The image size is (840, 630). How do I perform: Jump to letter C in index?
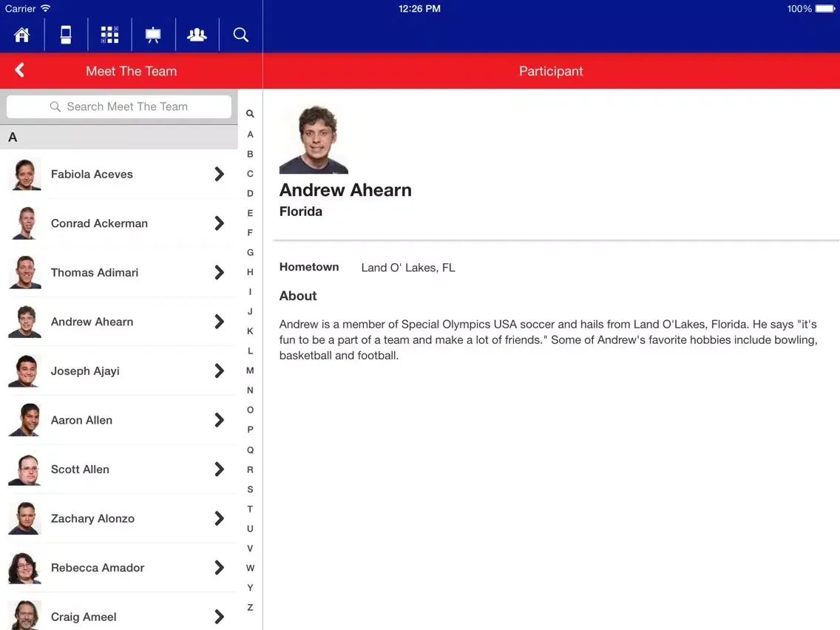250,174
